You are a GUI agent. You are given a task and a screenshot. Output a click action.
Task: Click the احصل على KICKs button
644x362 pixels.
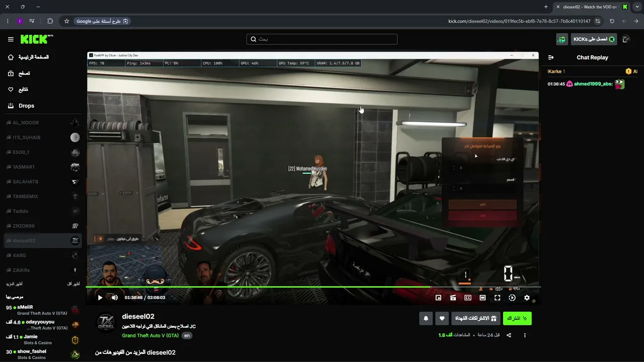[594, 39]
